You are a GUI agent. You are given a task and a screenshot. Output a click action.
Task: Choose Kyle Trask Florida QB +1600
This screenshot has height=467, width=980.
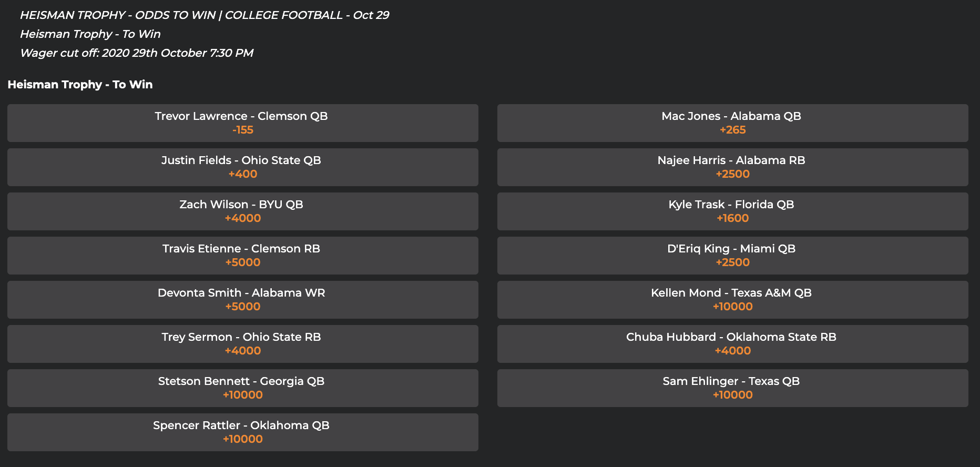[x=732, y=211]
